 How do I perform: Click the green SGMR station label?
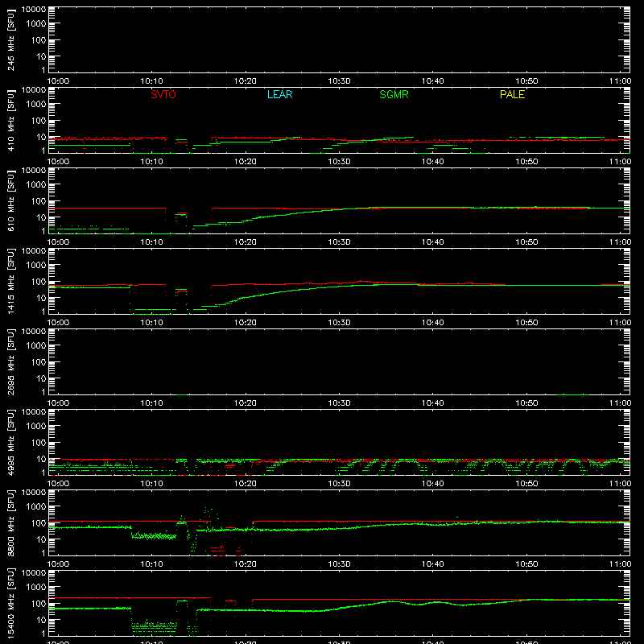[x=394, y=94]
